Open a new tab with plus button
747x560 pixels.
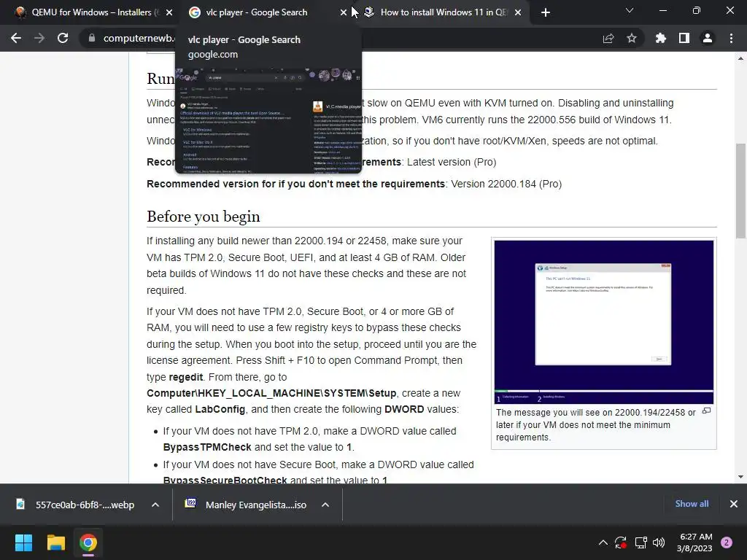click(546, 12)
